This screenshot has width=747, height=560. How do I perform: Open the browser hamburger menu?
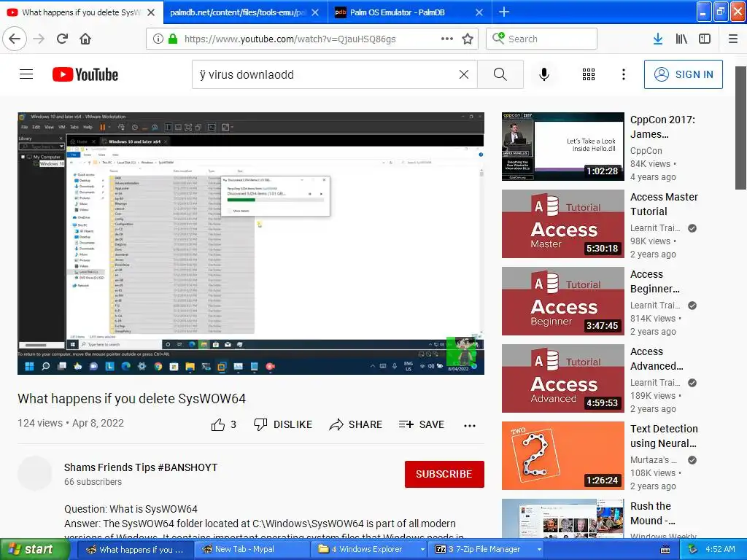[x=733, y=39]
